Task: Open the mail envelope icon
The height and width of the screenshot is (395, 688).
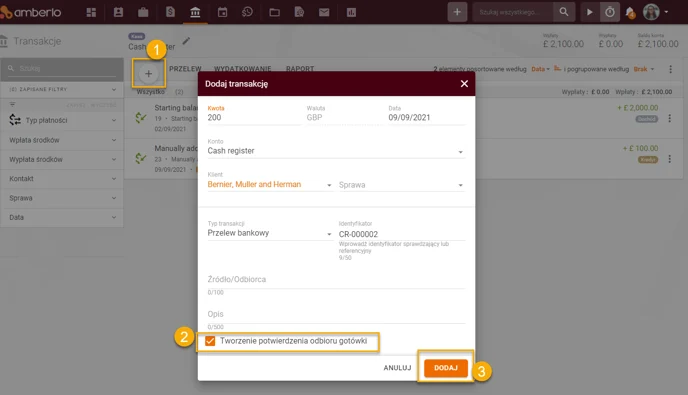Action: pyautogui.click(x=324, y=12)
